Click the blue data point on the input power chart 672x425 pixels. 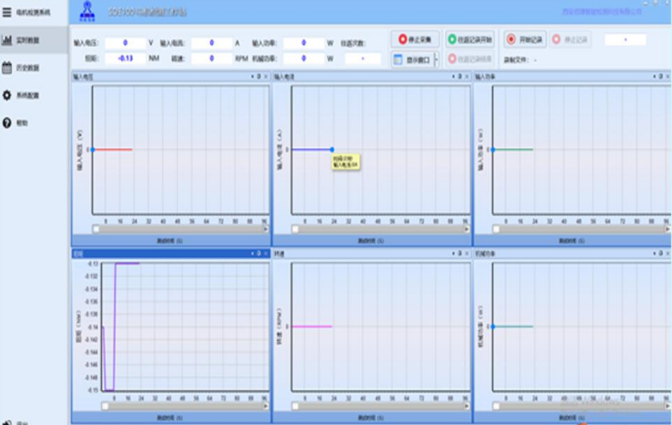coord(493,150)
